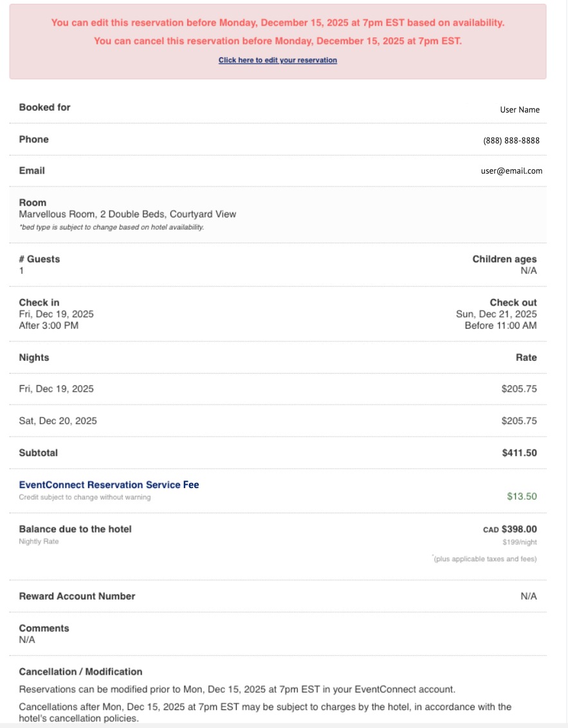
Task: Click the Cancellation / Modification heading
Action: click(80, 671)
